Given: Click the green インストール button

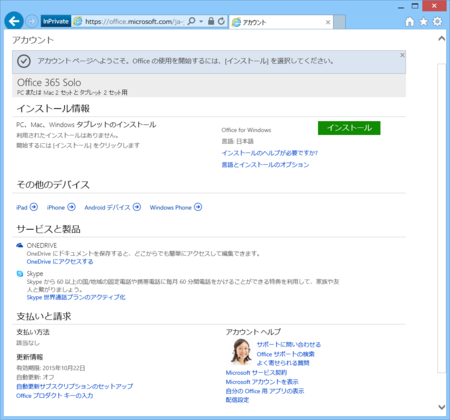Looking at the screenshot, I should point(349,128).
